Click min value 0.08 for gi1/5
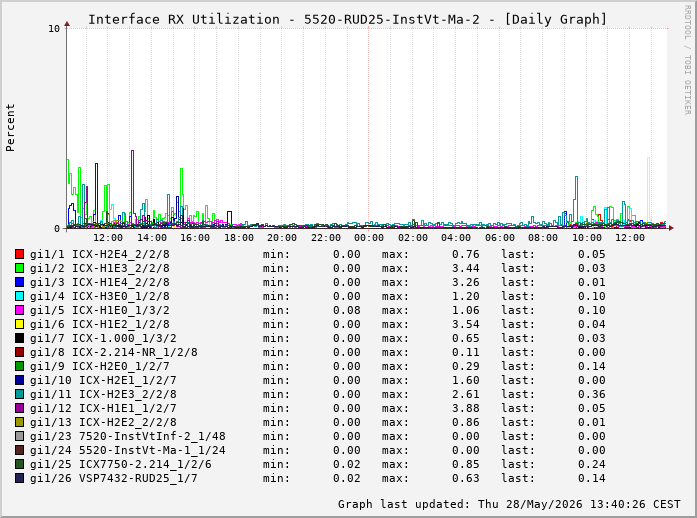697x518 pixels. [347, 310]
